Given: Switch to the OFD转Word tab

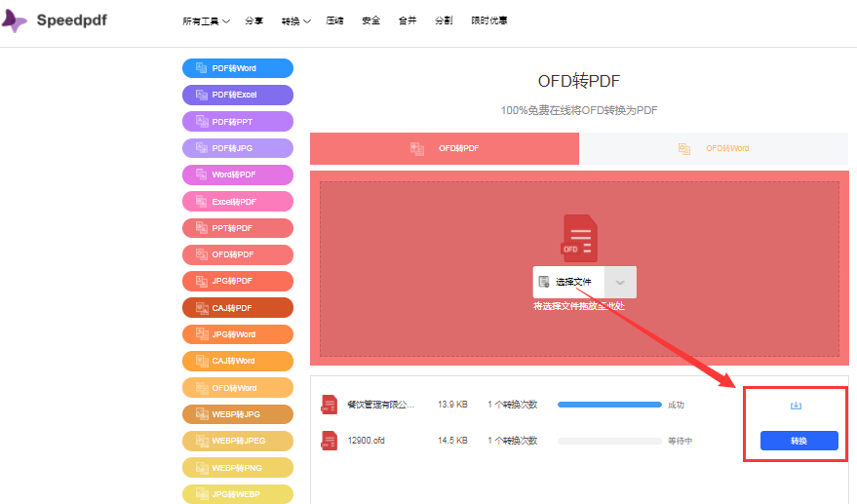Looking at the screenshot, I should click(x=714, y=148).
